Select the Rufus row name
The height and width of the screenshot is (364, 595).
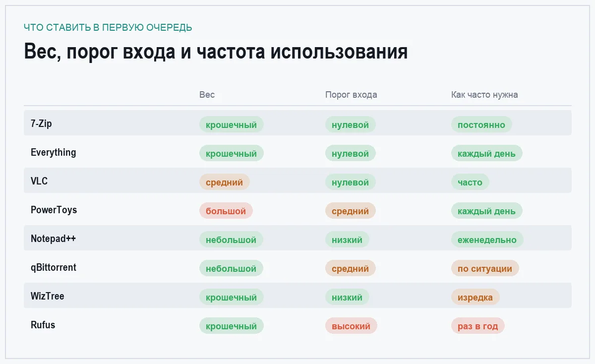coord(43,325)
